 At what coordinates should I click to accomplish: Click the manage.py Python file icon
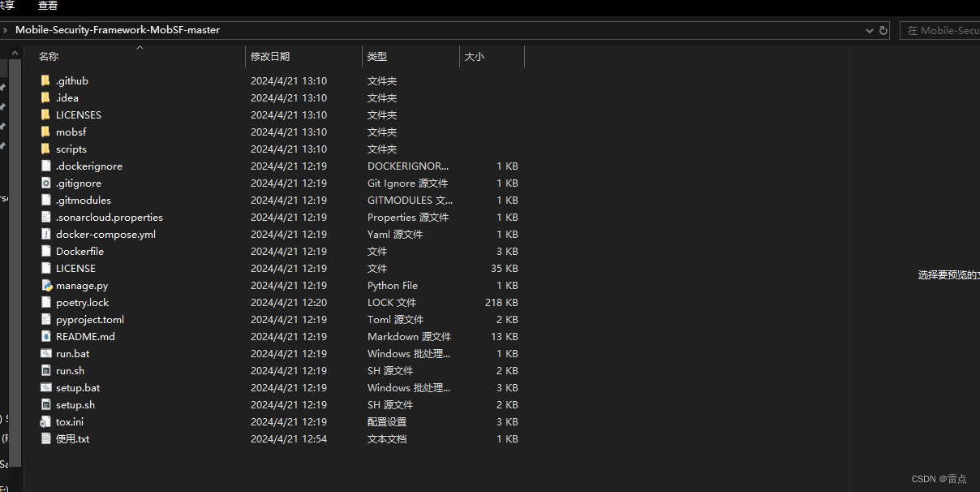tap(45, 285)
